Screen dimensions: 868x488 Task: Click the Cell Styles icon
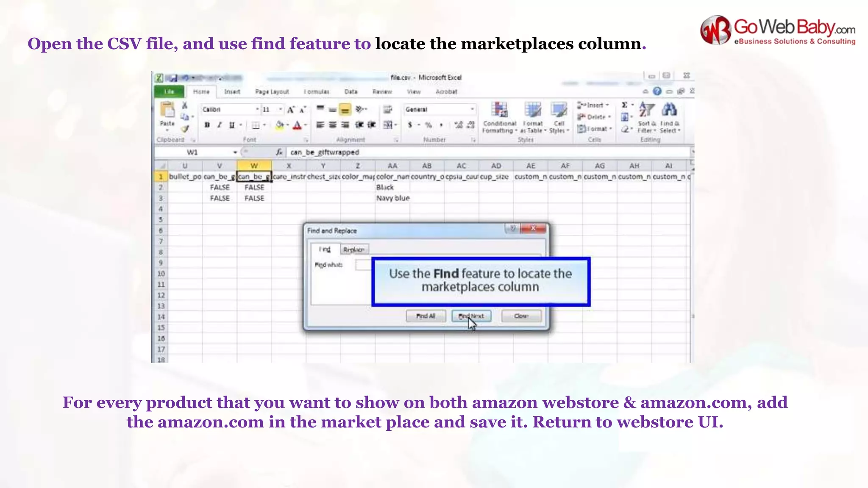(559, 110)
